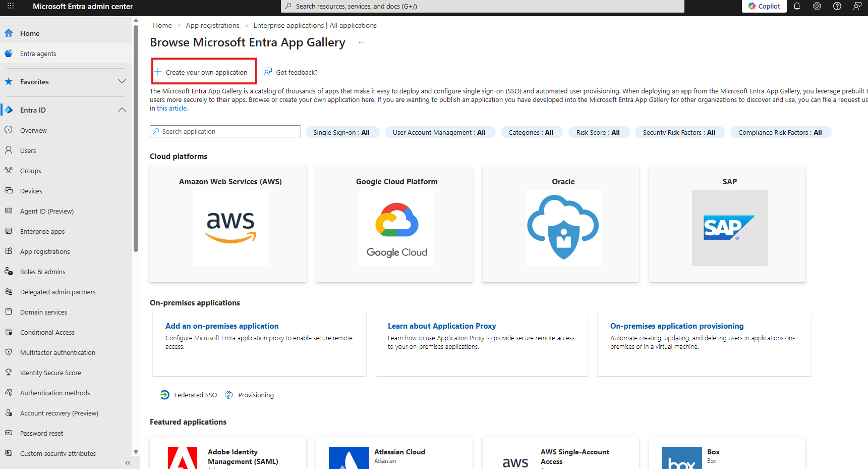Open the notifications bell icon
868x469 pixels.
[x=797, y=7]
